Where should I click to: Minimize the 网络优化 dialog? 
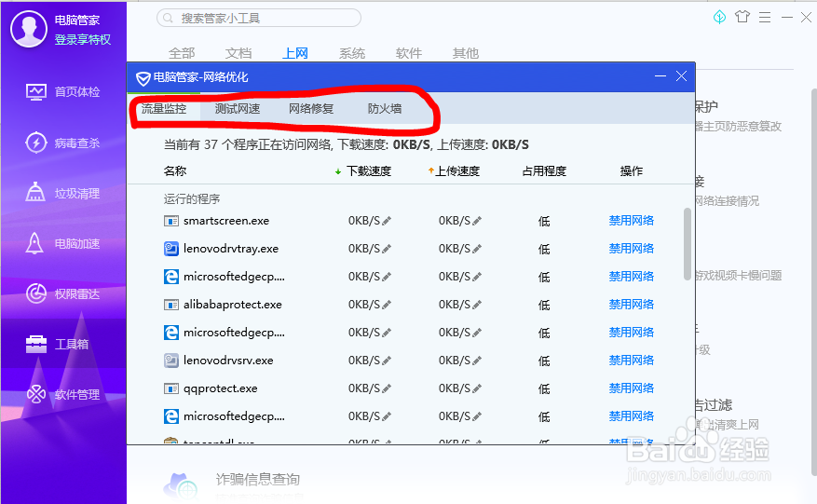660,76
